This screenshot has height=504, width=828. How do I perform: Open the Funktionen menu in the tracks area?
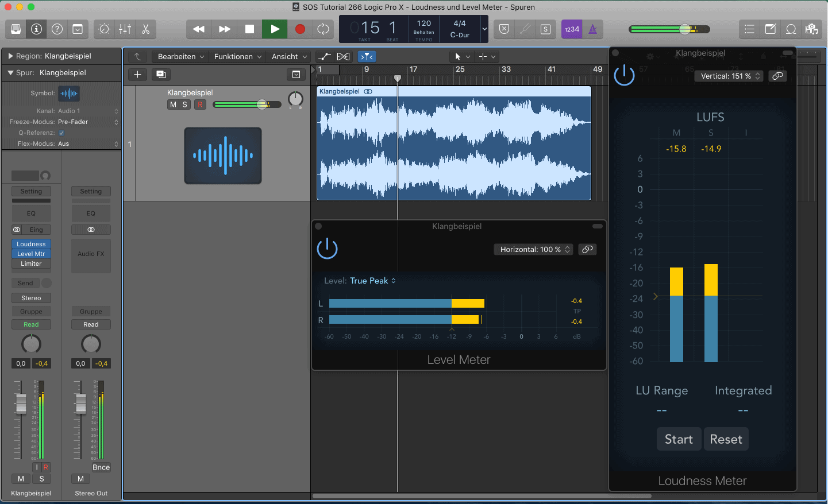pos(237,56)
